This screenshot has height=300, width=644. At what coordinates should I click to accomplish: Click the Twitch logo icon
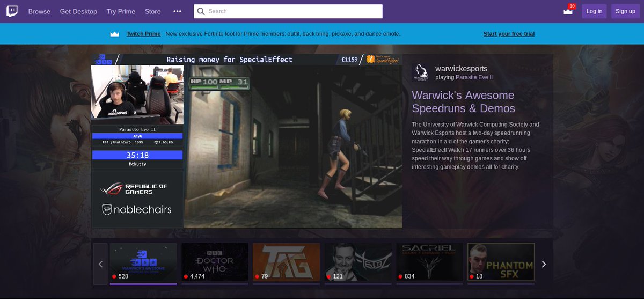click(x=12, y=11)
